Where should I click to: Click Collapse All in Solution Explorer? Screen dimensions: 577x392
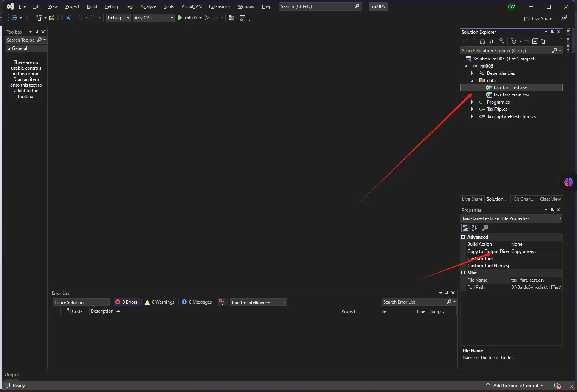click(535, 41)
